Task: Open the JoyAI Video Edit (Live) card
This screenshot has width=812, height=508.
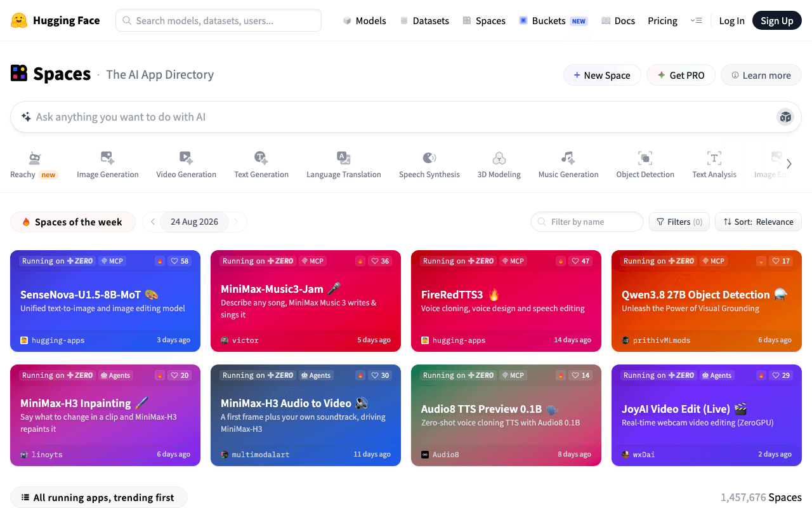Action: [x=707, y=415]
